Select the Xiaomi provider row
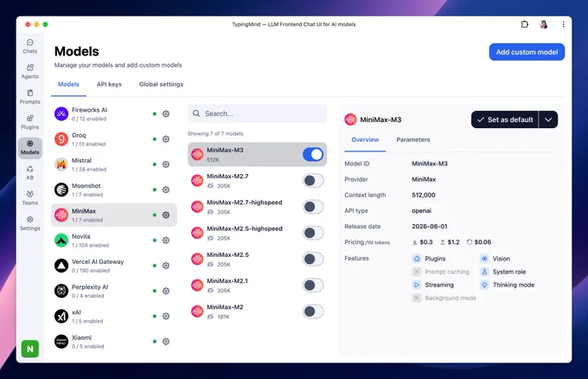588x379 pixels. tap(114, 342)
